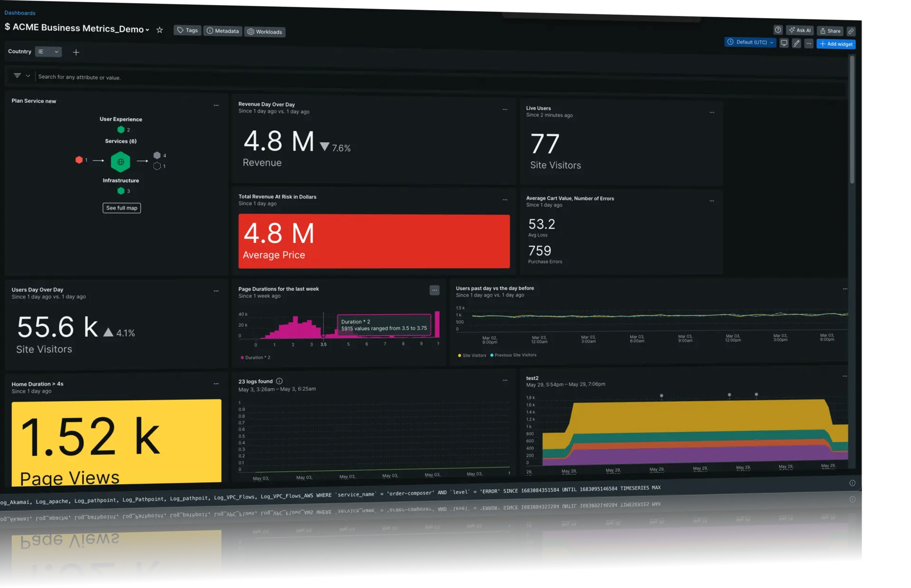Open the Metadata panel
The image size is (911, 588).
[x=223, y=30]
